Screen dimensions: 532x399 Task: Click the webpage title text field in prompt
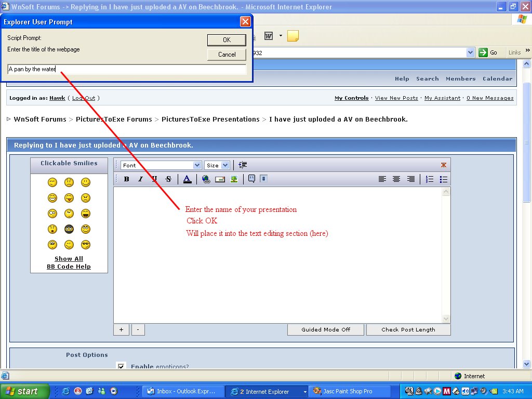pos(127,69)
